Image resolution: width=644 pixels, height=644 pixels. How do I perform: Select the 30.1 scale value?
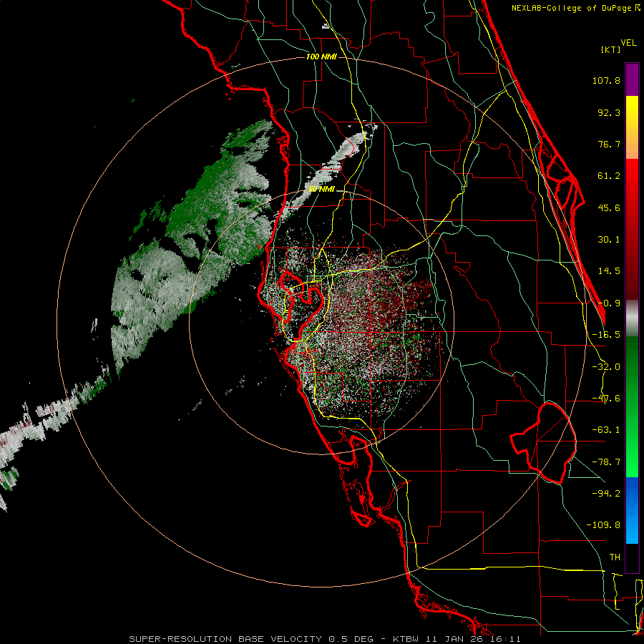coord(609,240)
